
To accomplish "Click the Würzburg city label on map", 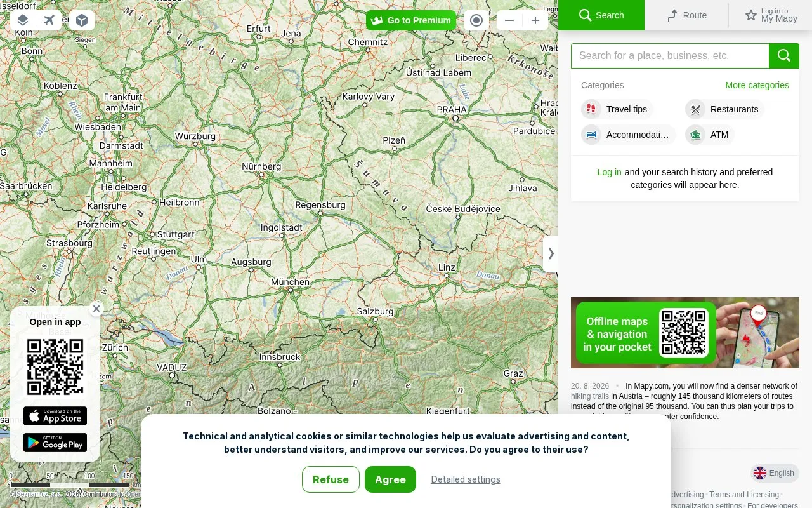I will tap(195, 136).
